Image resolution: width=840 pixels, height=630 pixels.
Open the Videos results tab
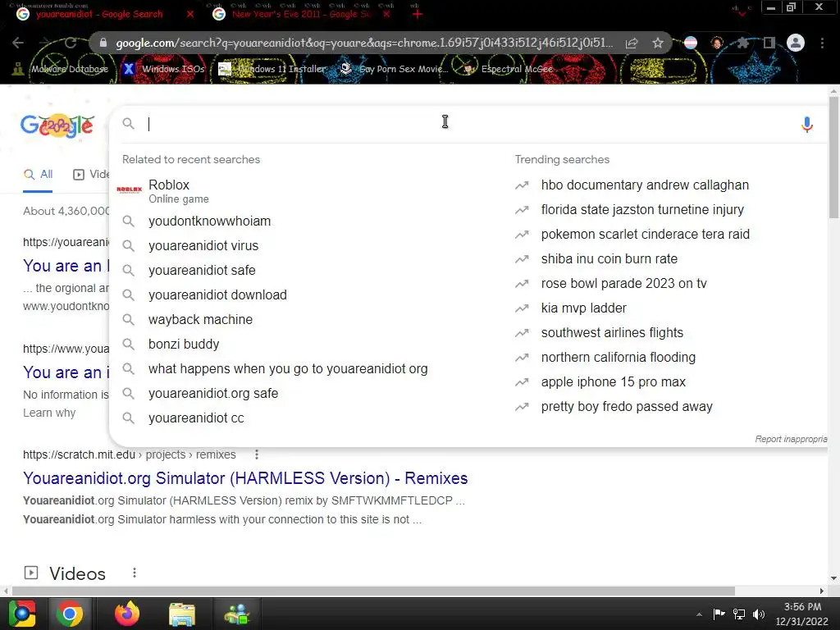point(91,174)
